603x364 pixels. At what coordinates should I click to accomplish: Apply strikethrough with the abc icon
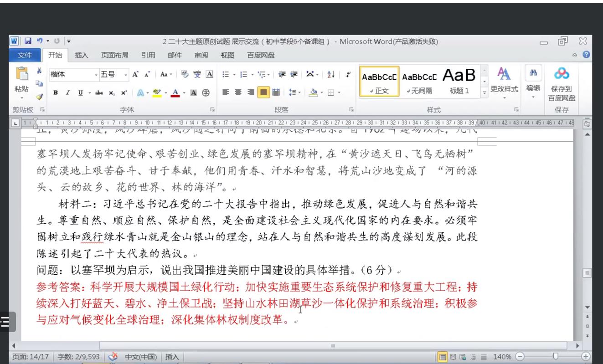pos(99,92)
